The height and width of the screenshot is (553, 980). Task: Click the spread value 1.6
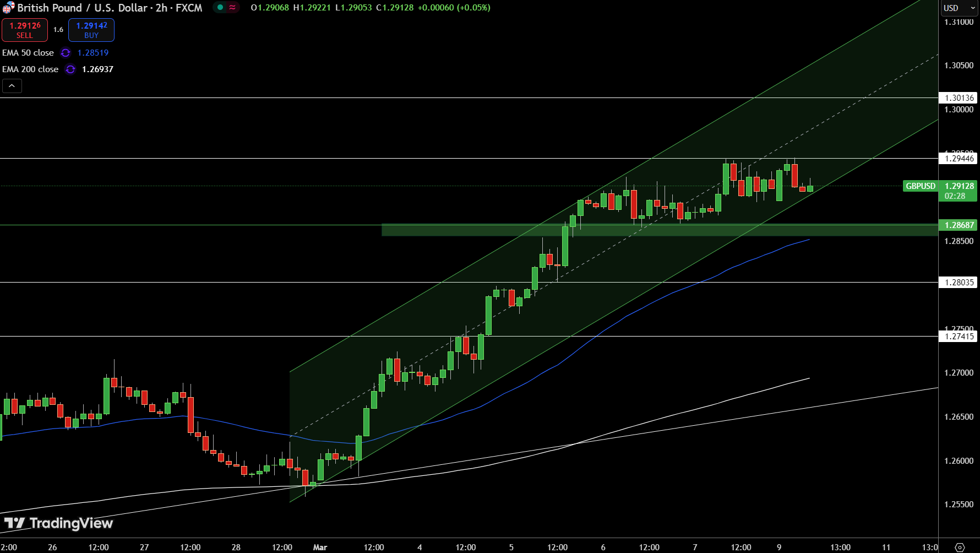tap(58, 30)
